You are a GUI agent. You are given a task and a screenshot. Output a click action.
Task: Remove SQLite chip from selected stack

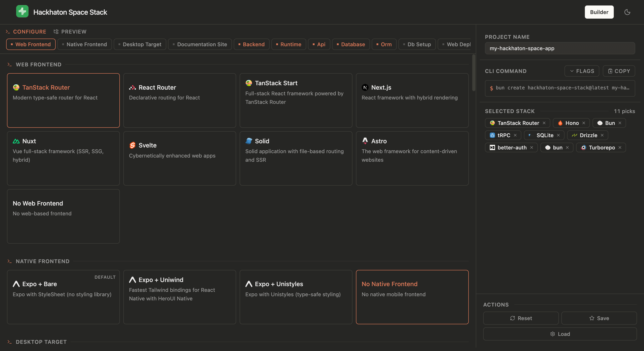click(x=558, y=135)
